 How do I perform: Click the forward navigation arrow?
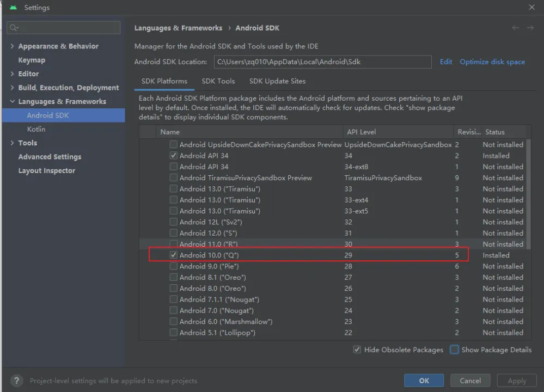[530, 28]
